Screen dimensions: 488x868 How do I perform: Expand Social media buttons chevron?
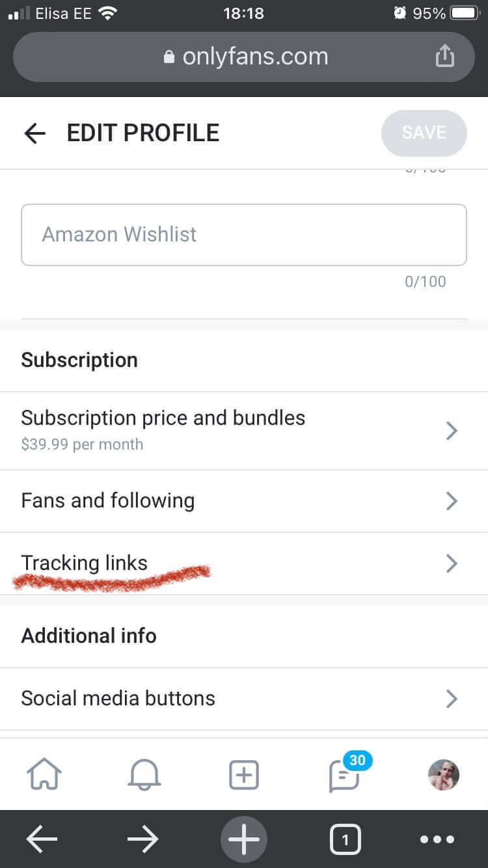click(452, 699)
